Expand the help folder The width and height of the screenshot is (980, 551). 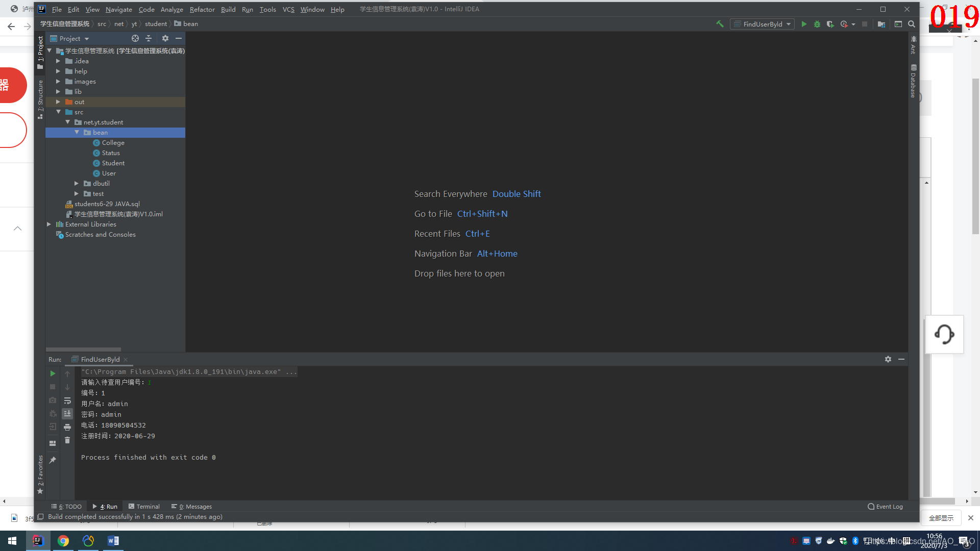pos(58,71)
